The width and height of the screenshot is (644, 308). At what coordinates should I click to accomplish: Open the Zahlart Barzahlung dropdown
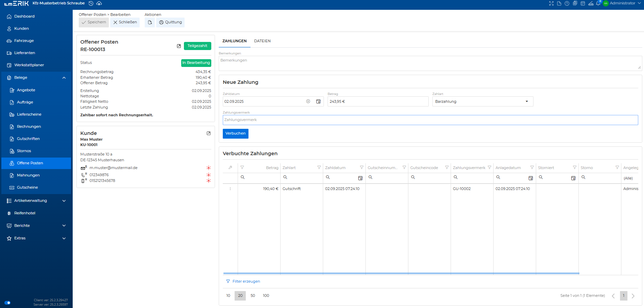(x=483, y=101)
